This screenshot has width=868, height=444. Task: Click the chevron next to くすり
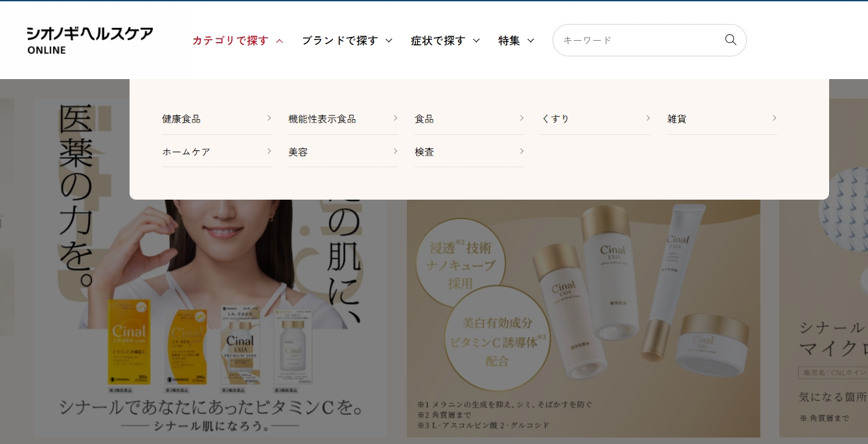(648, 118)
